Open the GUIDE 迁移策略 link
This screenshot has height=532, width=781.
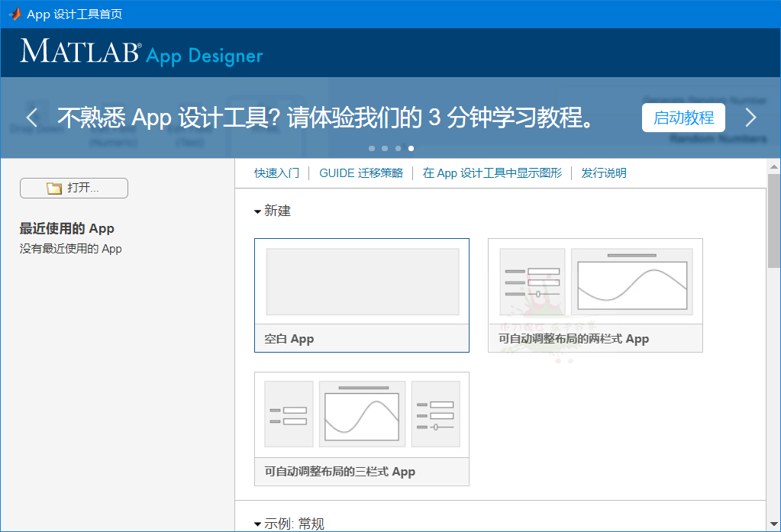click(360, 173)
